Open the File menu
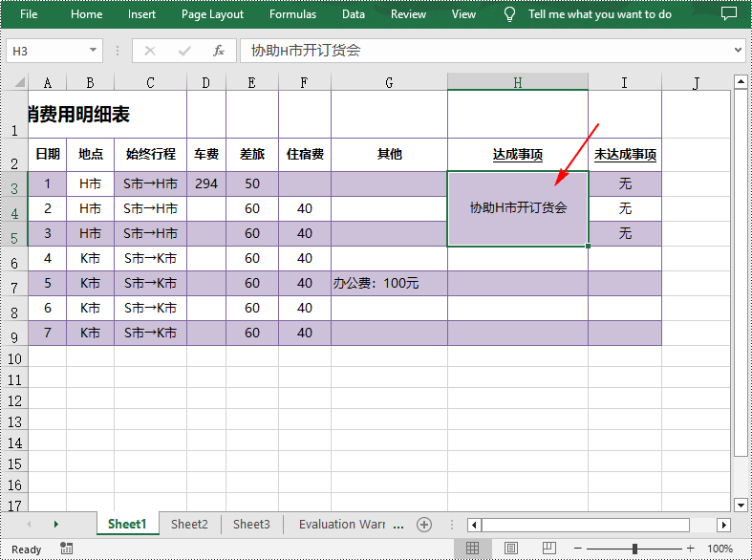 pos(29,14)
